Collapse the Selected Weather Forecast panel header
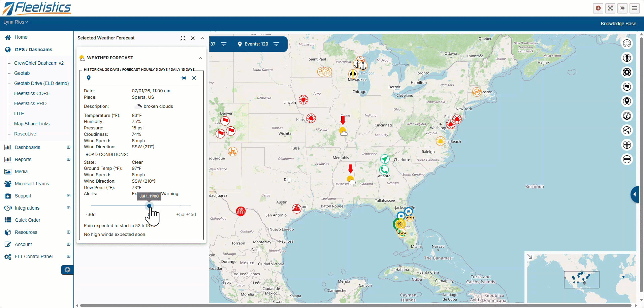The width and height of the screenshot is (644, 308). coord(202,38)
